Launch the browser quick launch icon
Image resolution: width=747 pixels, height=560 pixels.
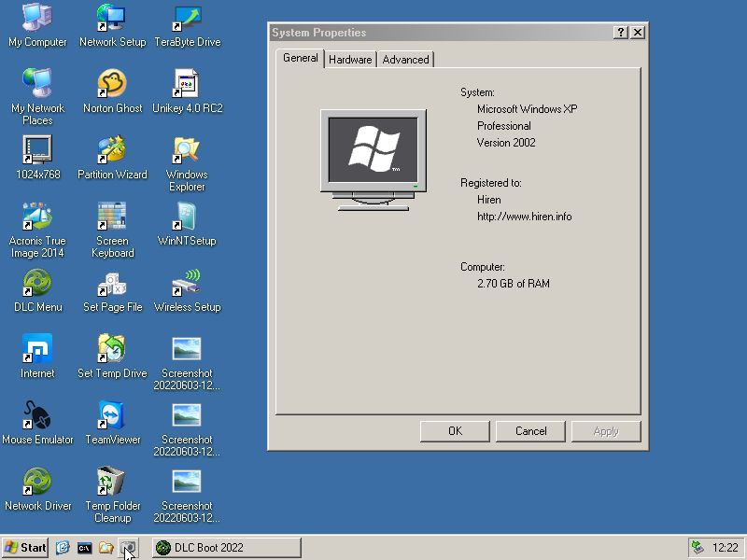click(x=63, y=548)
